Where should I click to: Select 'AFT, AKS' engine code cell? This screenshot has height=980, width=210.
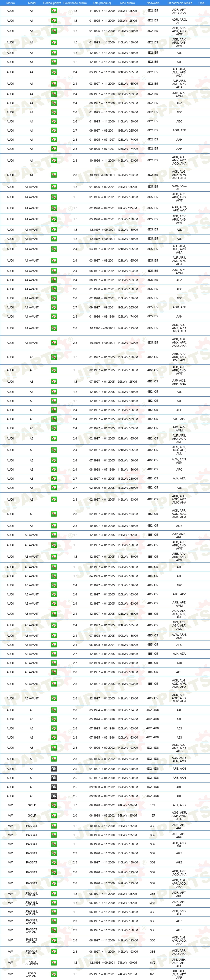tap(179, 805)
